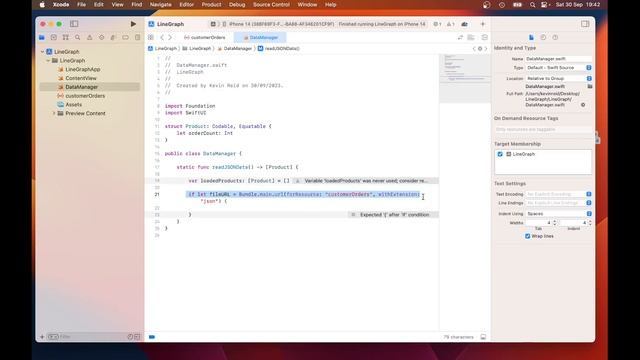Switch to the customerOrders editor tab

[204, 38]
